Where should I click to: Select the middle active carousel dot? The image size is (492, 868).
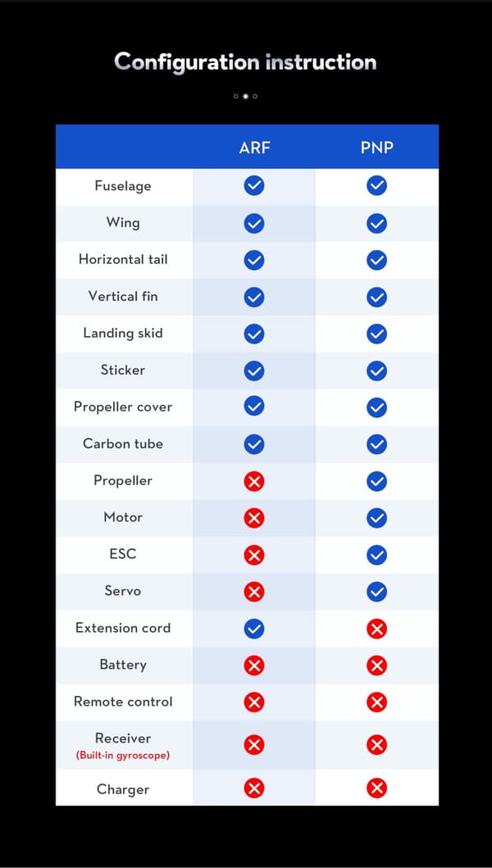point(245,97)
